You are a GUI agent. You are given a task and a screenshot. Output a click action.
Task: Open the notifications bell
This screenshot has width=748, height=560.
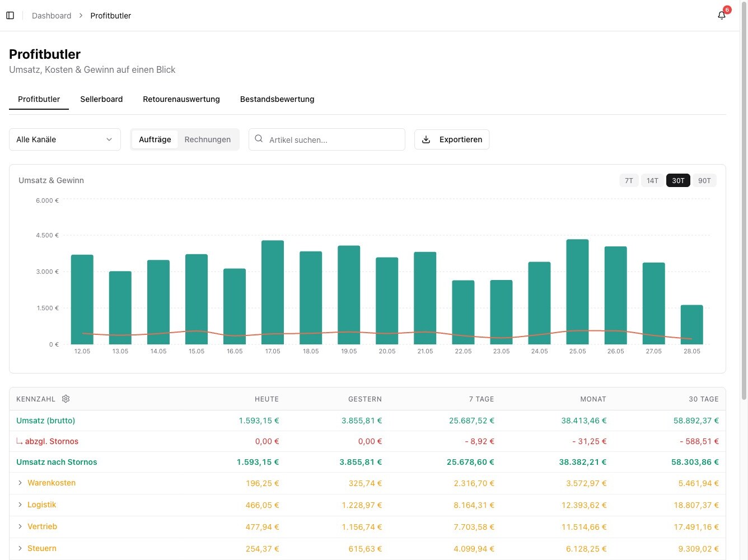tap(722, 15)
